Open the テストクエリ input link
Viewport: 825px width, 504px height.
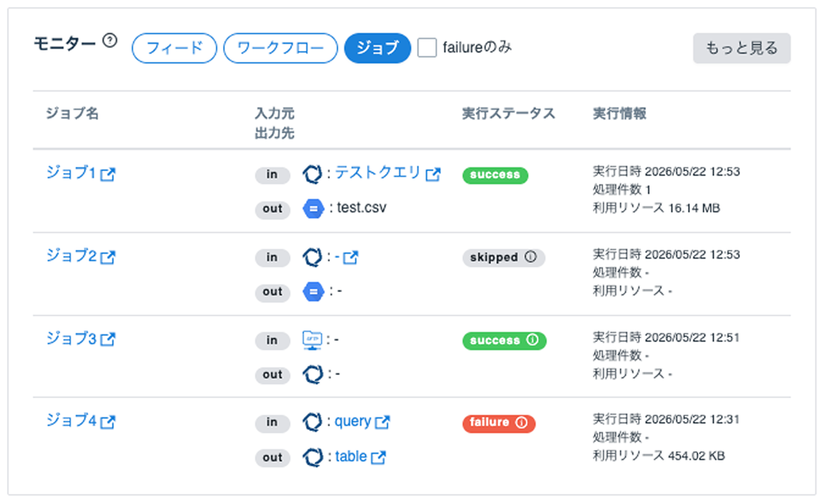tap(378, 173)
